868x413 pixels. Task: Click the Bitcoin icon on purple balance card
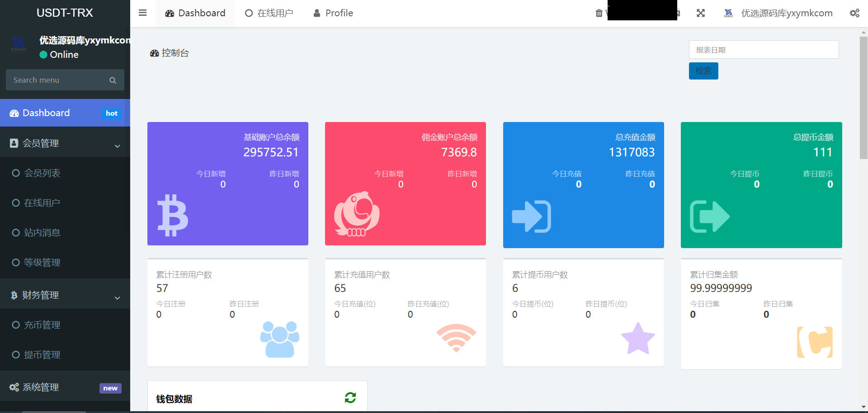coord(172,216)
